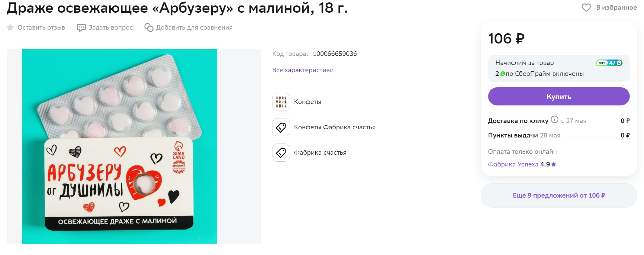Click the В избранное label
The image size is (644, 255).
tap(616, 8)
